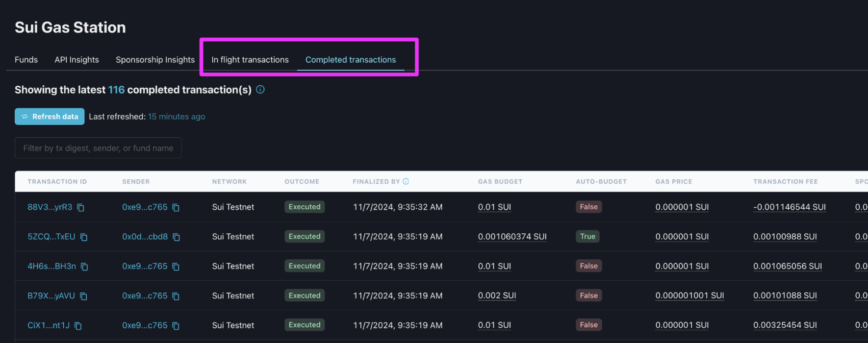Switch to API Insights tab

pos(77,60)
